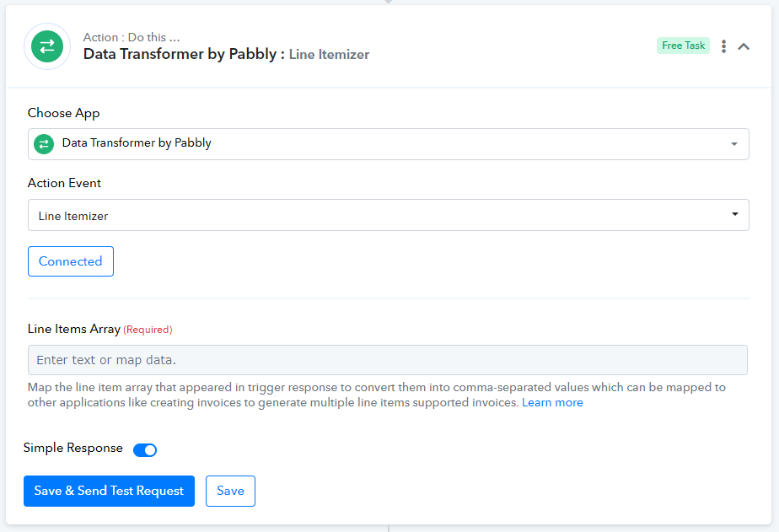Viewport: 779px width, 532px height.
Task: Click the red (Required) label
Action: 148,330
